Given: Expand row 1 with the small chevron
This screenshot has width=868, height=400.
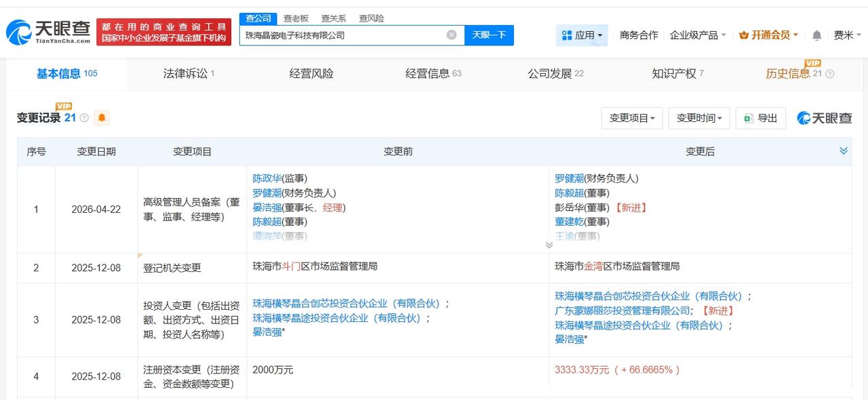Looking at the screenshot, I should pyautogui.click(x=549, y=245).
